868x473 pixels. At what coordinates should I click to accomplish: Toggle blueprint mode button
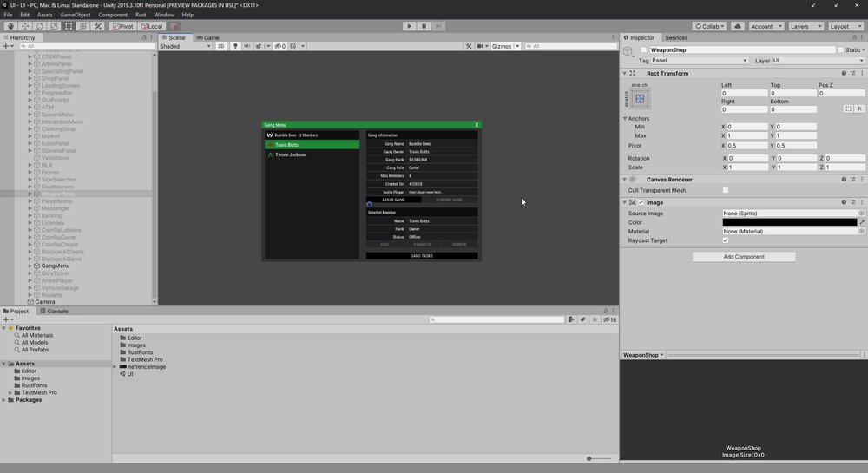pyautogui.click(x=848, y=109)
